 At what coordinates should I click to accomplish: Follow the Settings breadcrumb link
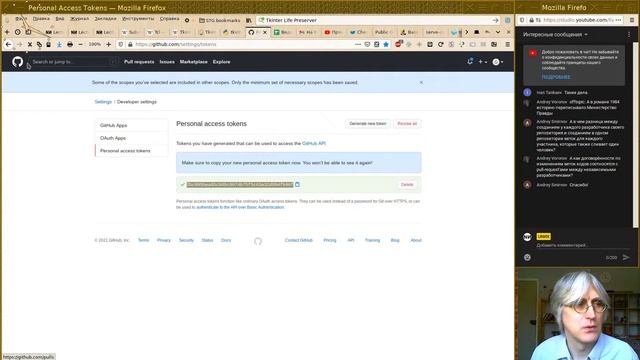[103, 102]
